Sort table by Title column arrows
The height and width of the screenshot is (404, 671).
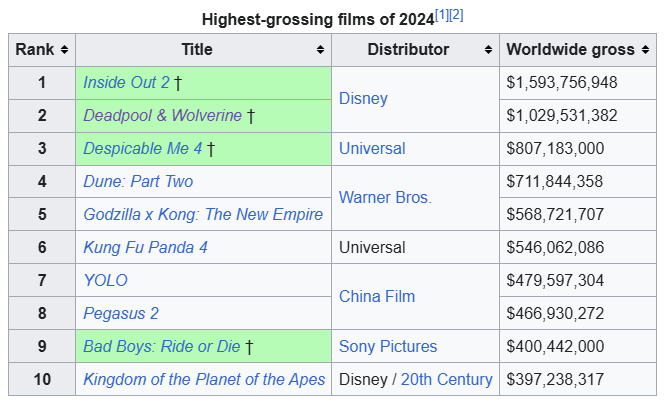tap(320, 50)
